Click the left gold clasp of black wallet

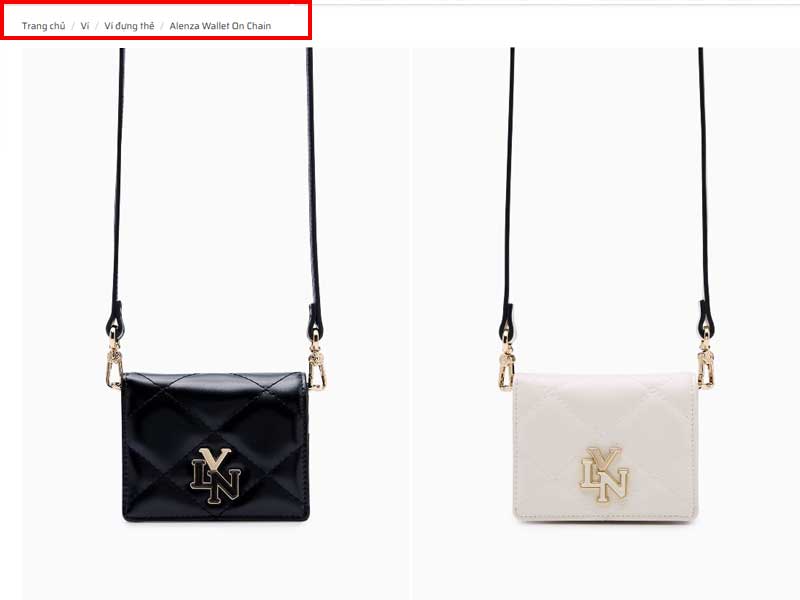tap(114, 358)
